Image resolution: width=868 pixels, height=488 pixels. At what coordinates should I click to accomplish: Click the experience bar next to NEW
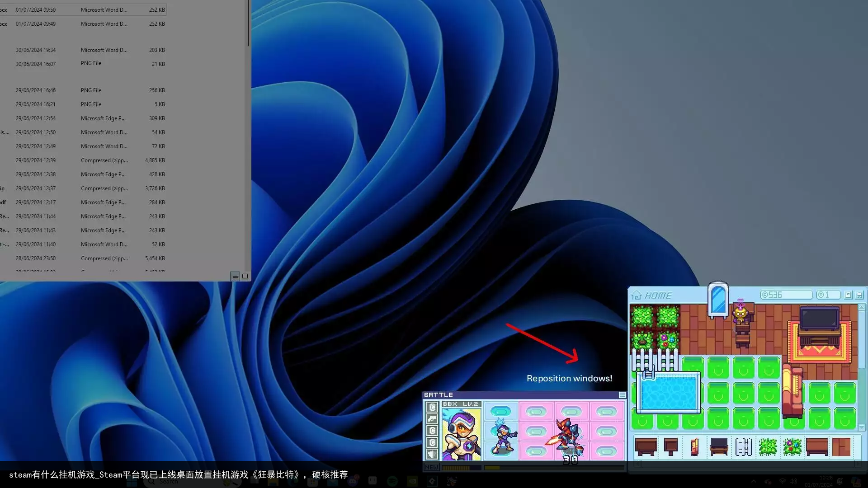coord(461,468)
